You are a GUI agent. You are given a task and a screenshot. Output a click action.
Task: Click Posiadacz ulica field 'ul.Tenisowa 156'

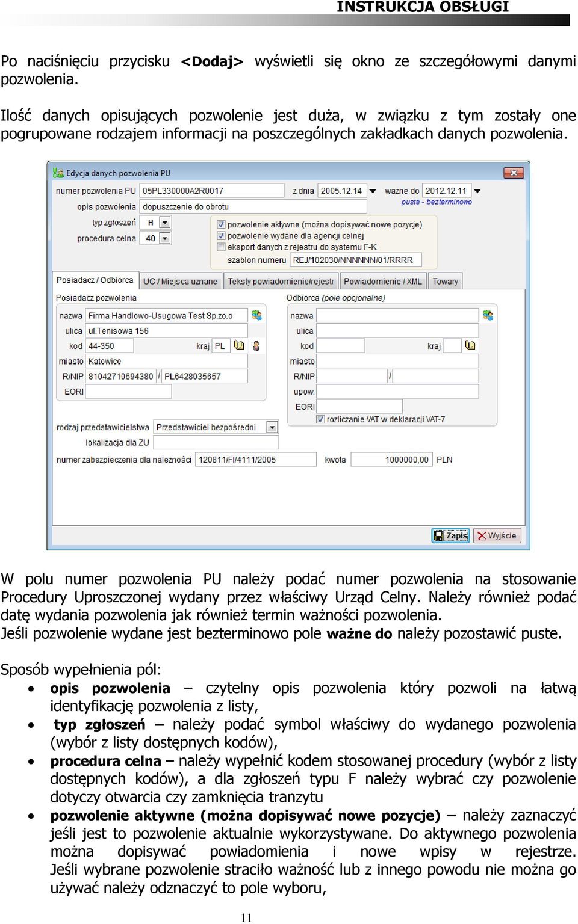click(x=167, y=331)
